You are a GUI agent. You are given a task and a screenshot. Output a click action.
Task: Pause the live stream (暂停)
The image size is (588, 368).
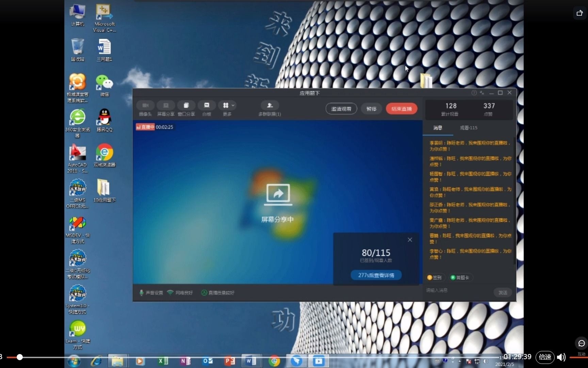point(371,109)
